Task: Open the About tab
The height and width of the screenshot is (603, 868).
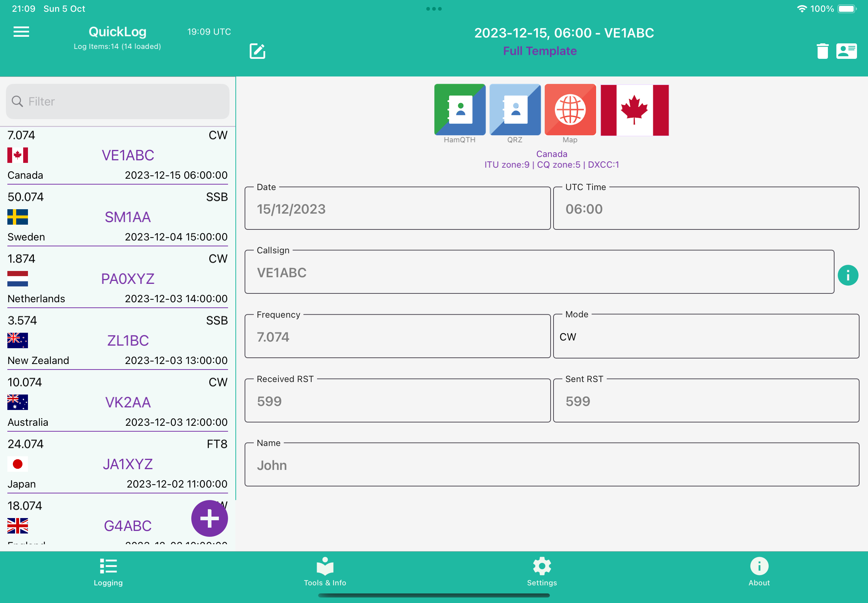Action: 759,571
